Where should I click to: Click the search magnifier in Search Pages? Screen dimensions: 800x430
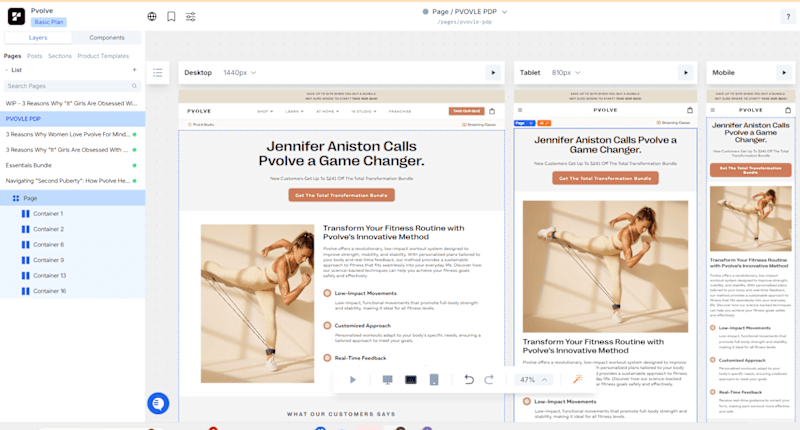134,86
